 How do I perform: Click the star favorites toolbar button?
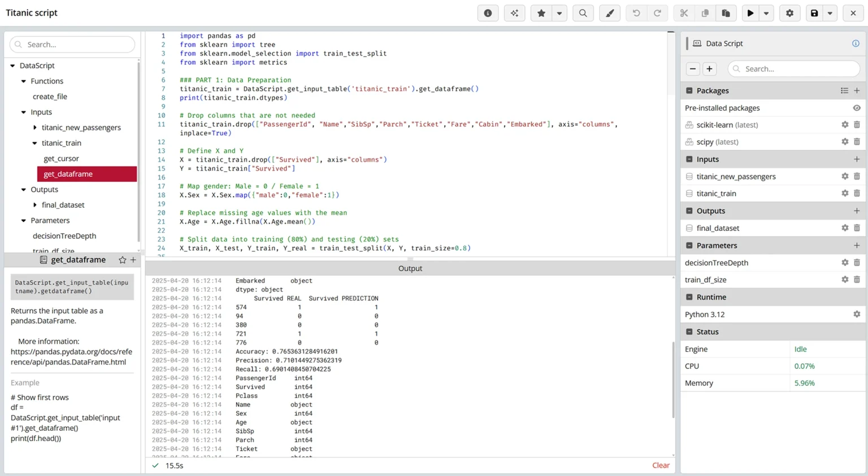541,13
